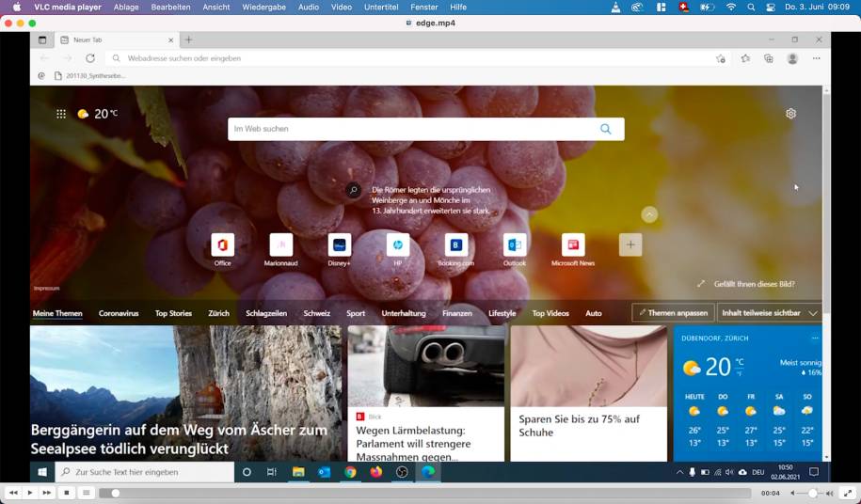Click Gefällt Ihnen dieses Bild link

point(754,284)
